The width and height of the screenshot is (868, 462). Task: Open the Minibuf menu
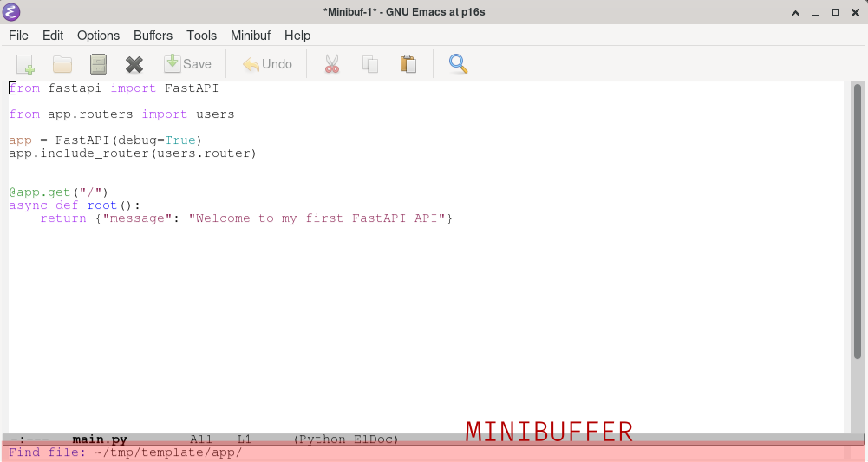[x=251, y=36]
